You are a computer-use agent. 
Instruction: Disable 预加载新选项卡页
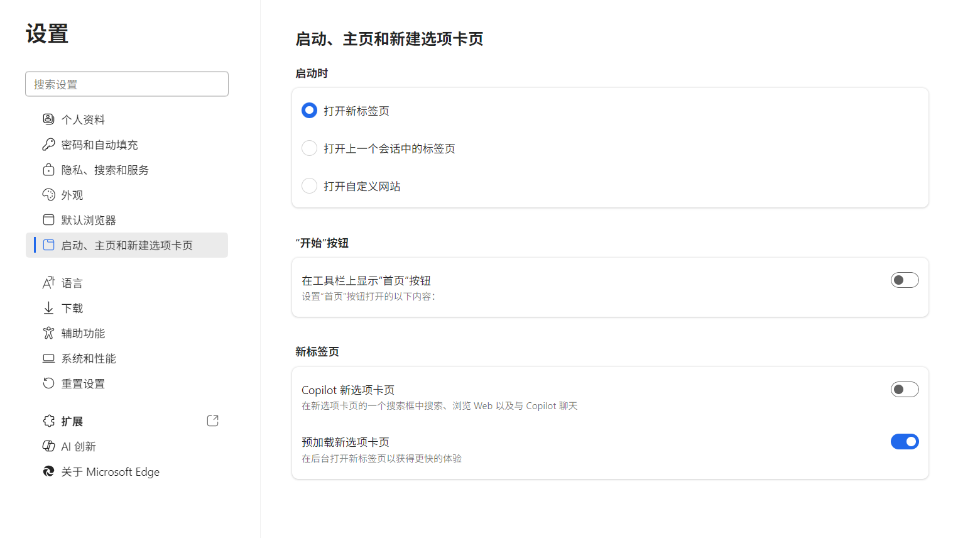point(904,441)
